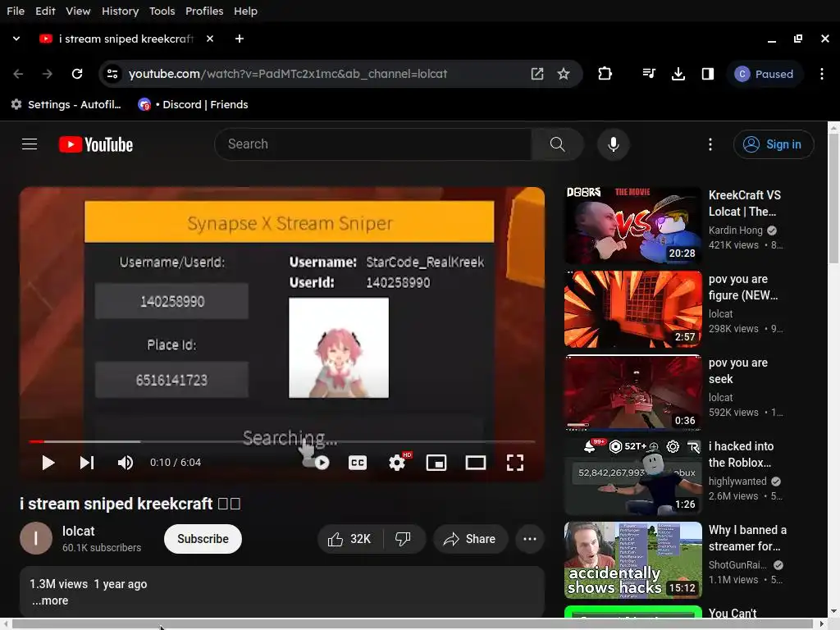
Task: Reload the page
Action: tap(77, 74)
